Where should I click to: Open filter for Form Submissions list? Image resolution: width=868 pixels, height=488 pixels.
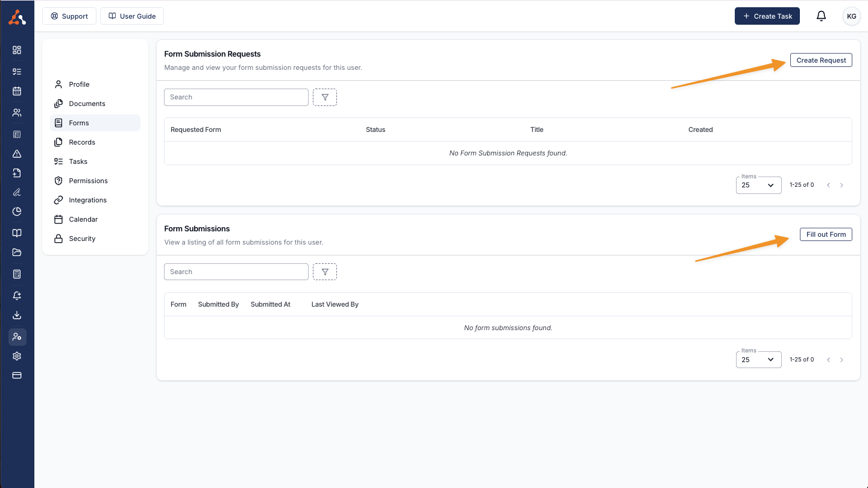point(325,272)
